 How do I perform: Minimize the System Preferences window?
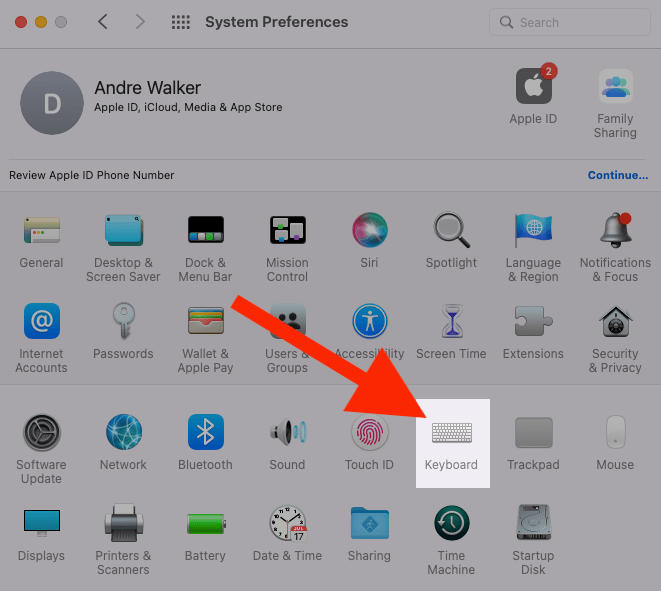(x=41, y=22)
